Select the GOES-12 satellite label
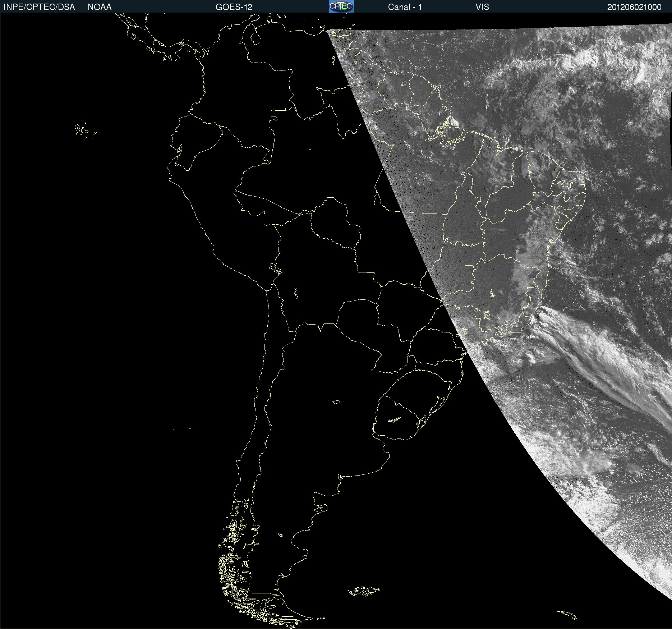Viewport: 672px width, 629px height. tap(234, 7)
